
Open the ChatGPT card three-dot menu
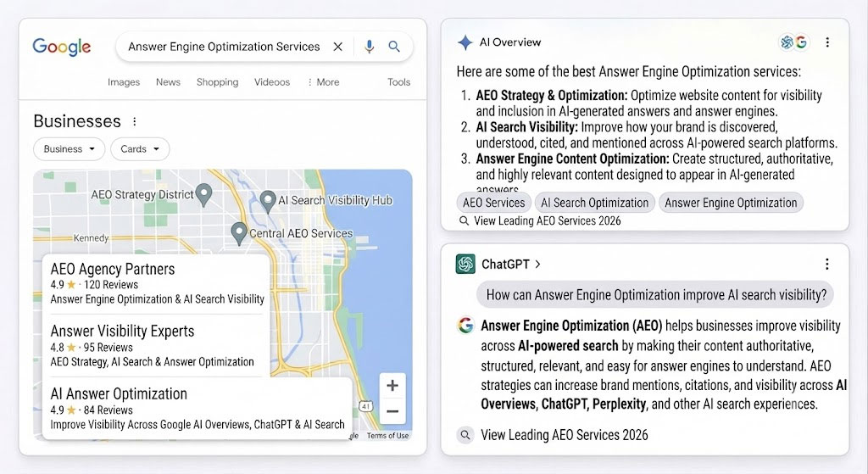tap(827, 264)
